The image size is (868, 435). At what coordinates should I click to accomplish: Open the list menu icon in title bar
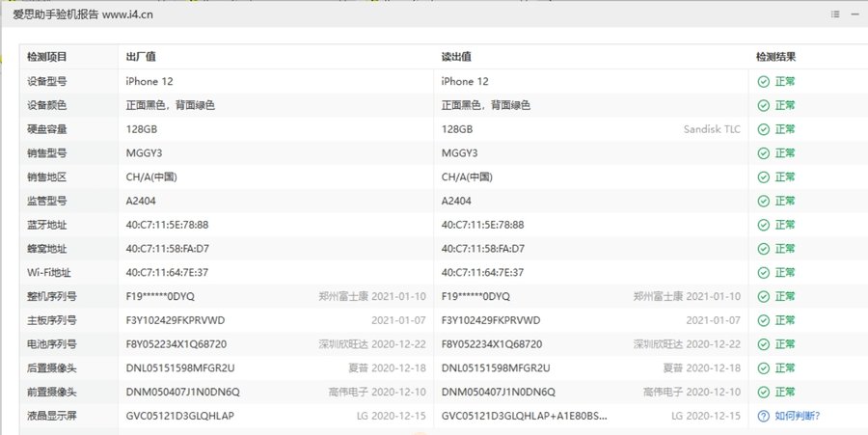[x=835, y=14]
